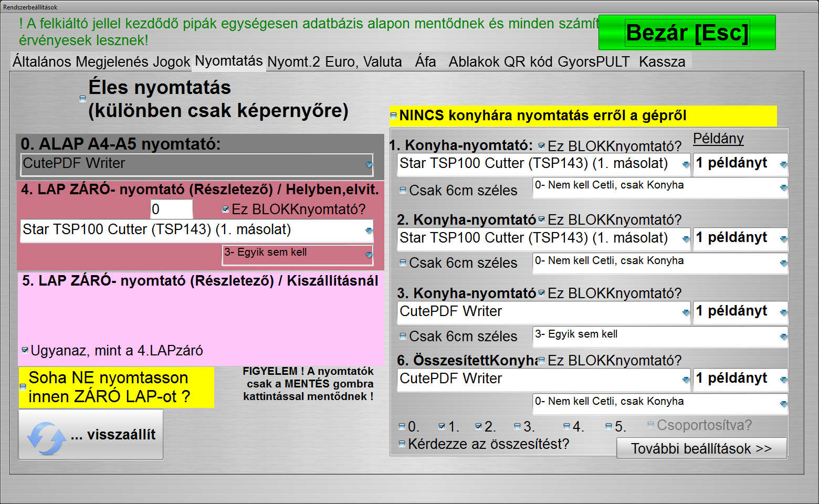Open the 6. ÖsszesítettKonyha printer dropdown

click(685, 380)
